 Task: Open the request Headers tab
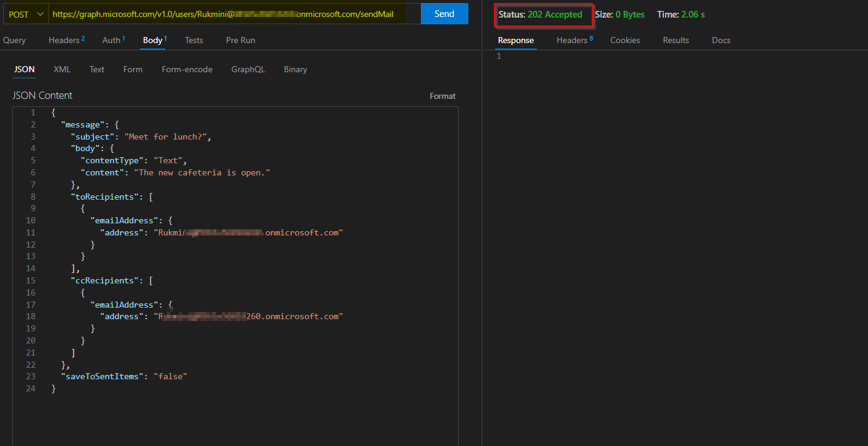point(66,40)
